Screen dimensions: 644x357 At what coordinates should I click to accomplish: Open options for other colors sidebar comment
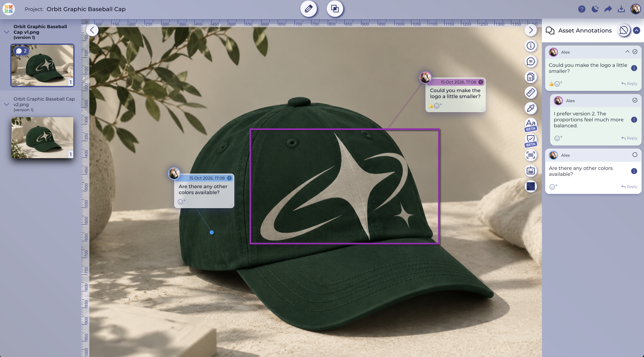click(x=634, y=171)
